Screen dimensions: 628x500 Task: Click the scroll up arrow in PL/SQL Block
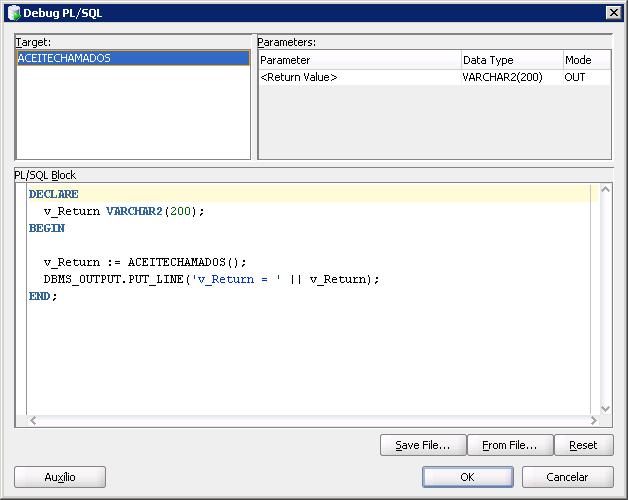click(605, 190)
